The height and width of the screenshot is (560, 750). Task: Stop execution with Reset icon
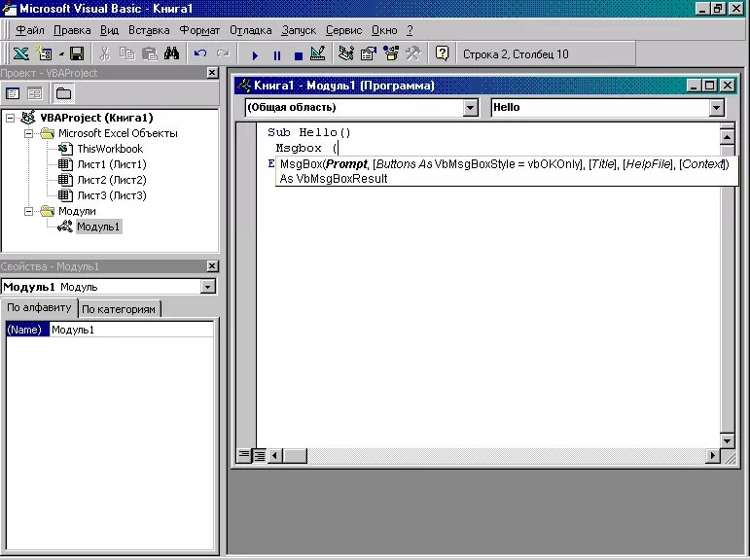coord(299,54)
